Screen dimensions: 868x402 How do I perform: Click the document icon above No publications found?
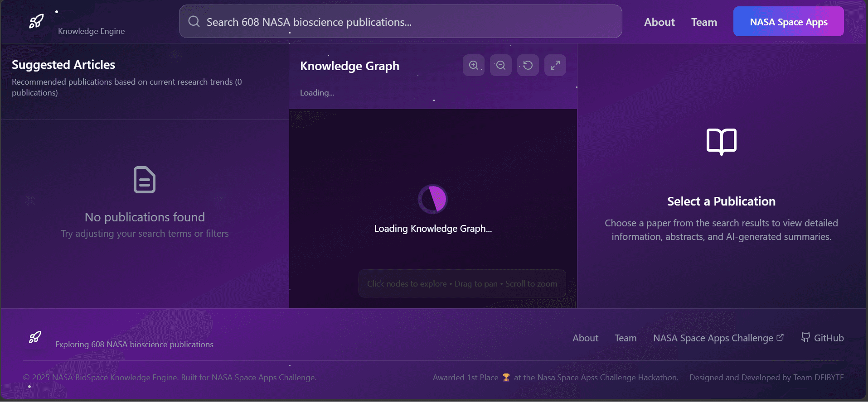145,180
